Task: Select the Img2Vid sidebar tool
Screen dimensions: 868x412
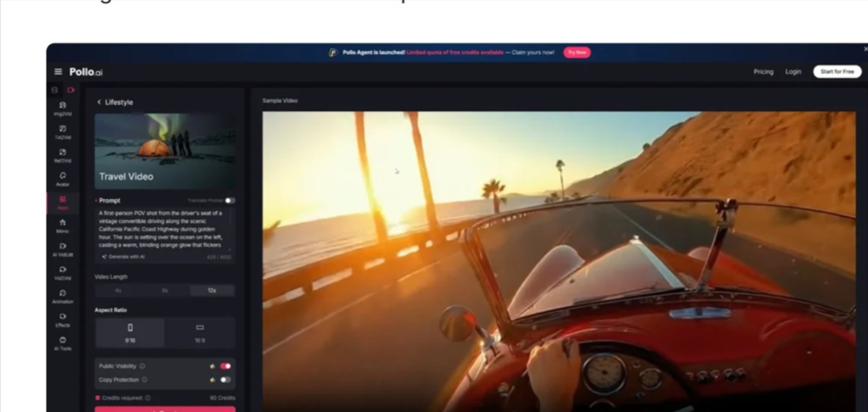Action: [63, 109]
